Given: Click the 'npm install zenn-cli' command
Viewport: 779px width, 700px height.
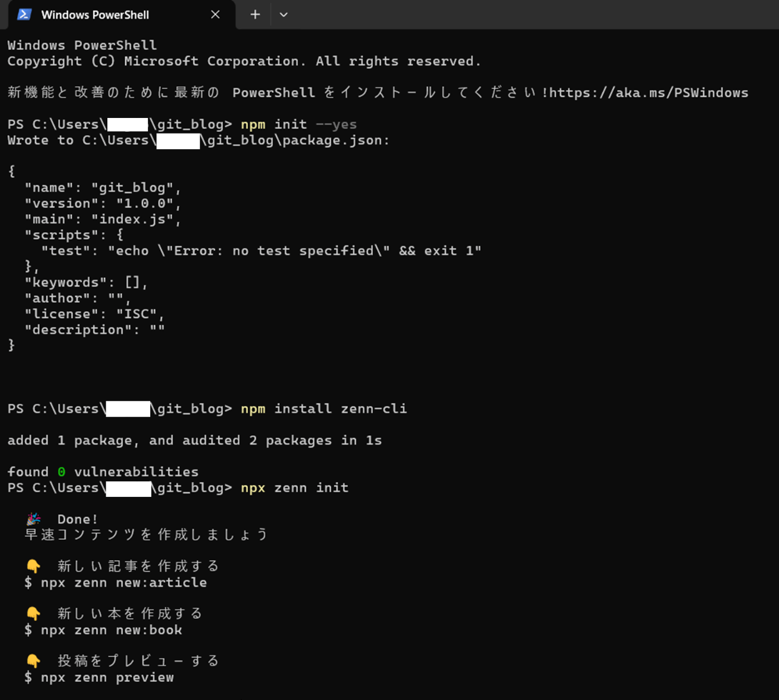Looking at the screenshot, I should [324, 408].
